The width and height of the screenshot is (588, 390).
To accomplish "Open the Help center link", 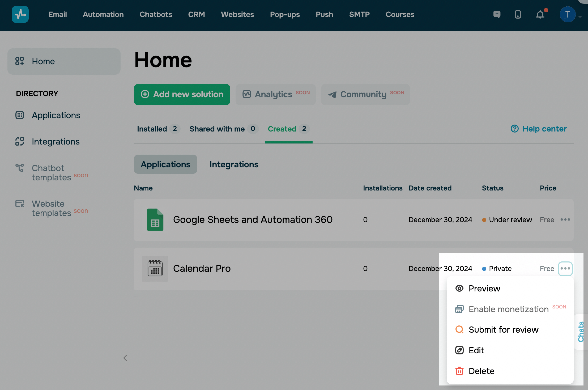I will pyautogui.click(x=539, y=129).
